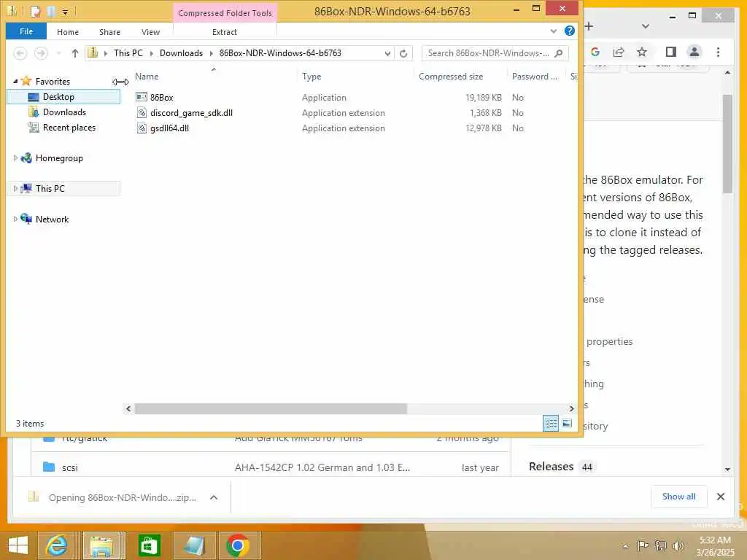
Task: Open address bar history dropdown
Action: 387,53
